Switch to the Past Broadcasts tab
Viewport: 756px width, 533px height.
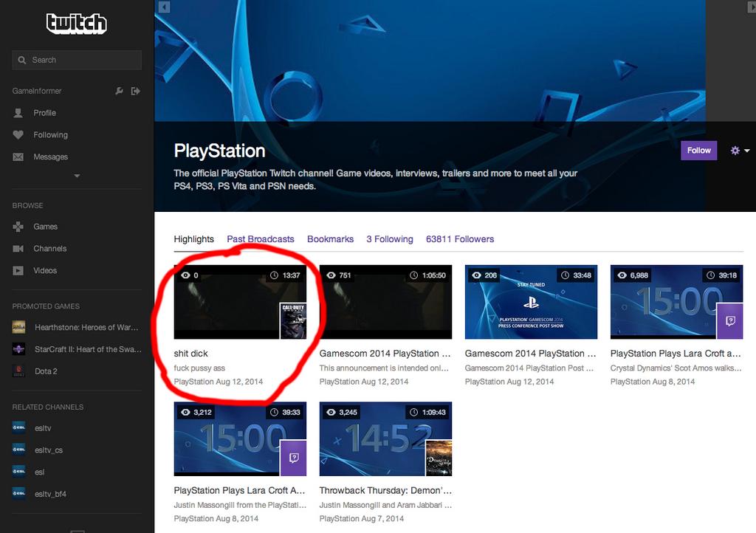coord(260,238)
